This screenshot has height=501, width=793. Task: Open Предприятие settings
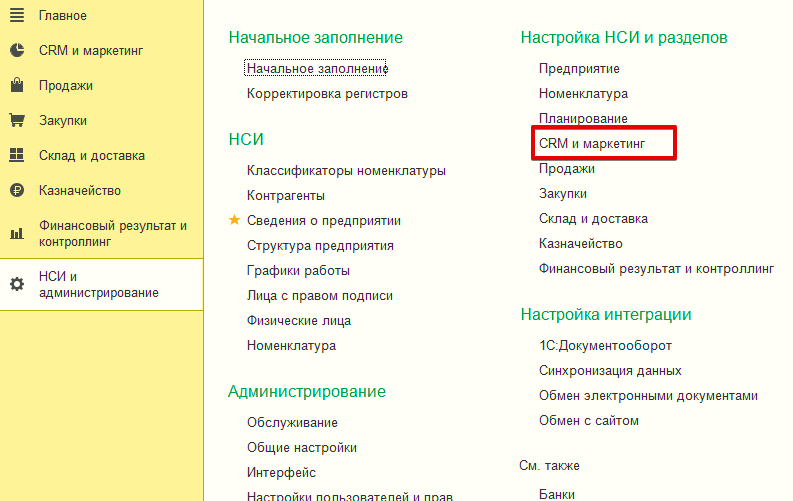pyautogui.click(x=579, y=68)
